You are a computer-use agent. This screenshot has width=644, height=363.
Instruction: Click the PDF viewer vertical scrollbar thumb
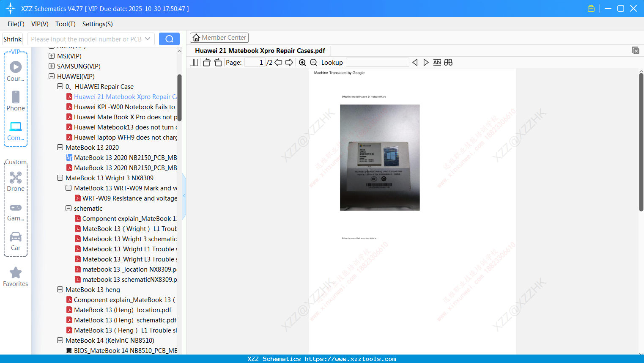(x=641, y=142)
